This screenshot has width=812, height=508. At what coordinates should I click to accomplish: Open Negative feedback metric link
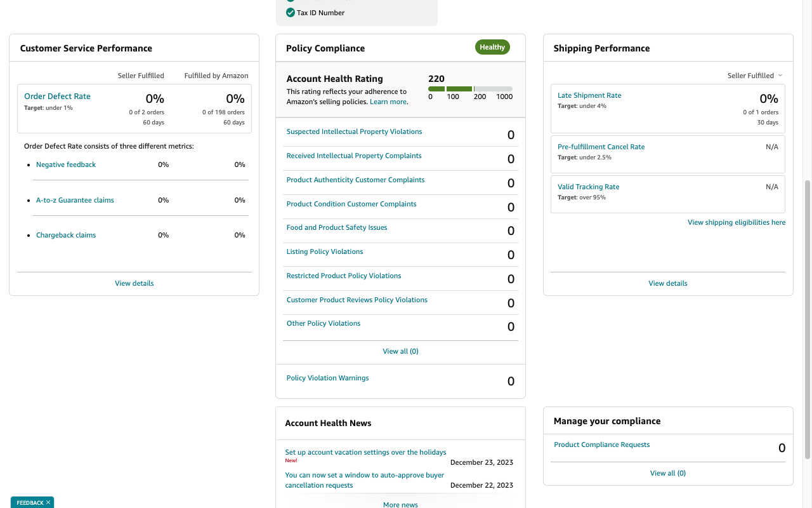pyautogui.click(x=66, y=164)
